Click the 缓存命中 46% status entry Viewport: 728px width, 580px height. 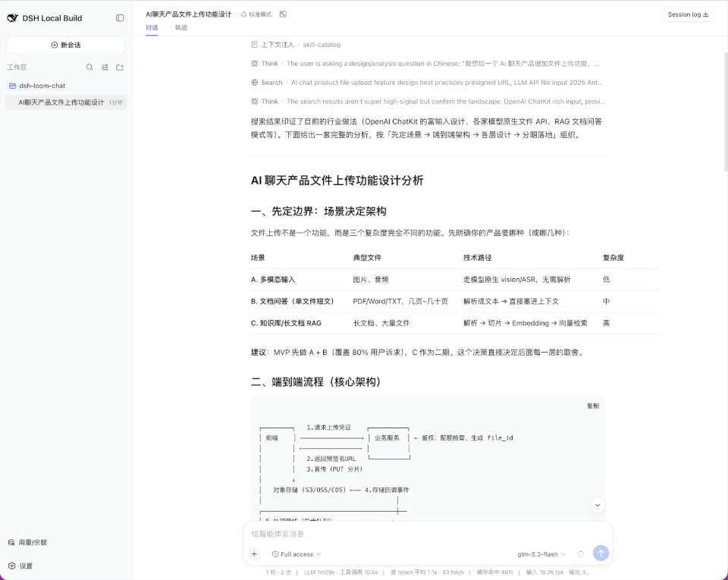pos(495,572)
